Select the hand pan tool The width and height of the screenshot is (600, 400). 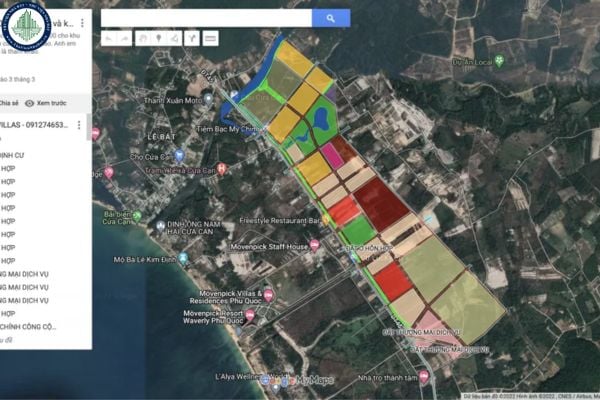[143, 39]
